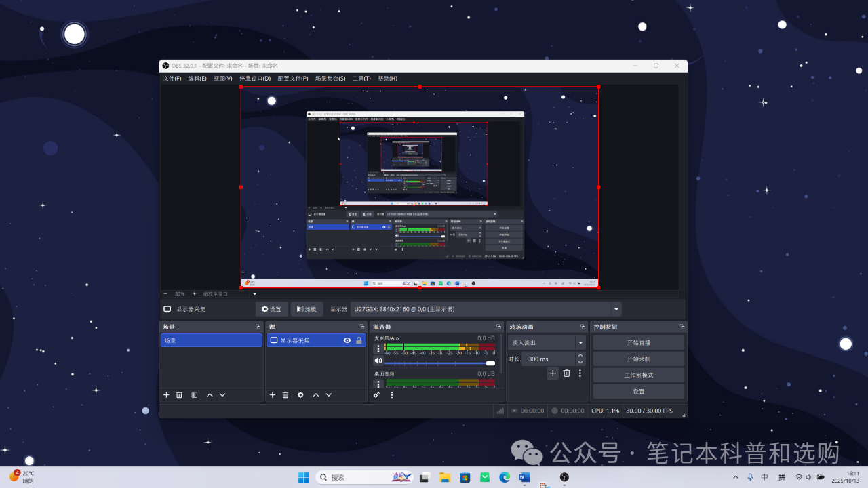
Task: Add a new scene with plus icon
Action: click(x=166, y=394)
